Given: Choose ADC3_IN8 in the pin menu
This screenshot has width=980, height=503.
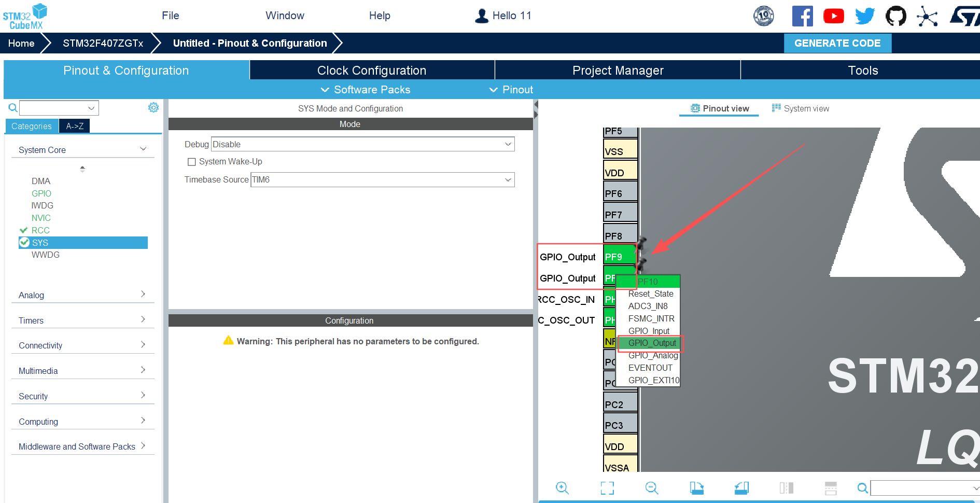Looking at the screenshot, I should 648,306.
